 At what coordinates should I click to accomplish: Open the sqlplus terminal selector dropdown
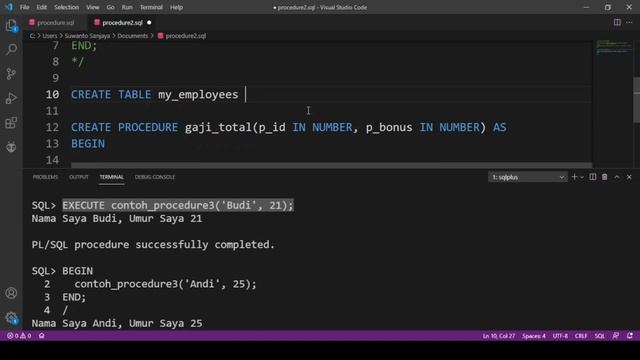pyautogui.click(x=527, y=177)
